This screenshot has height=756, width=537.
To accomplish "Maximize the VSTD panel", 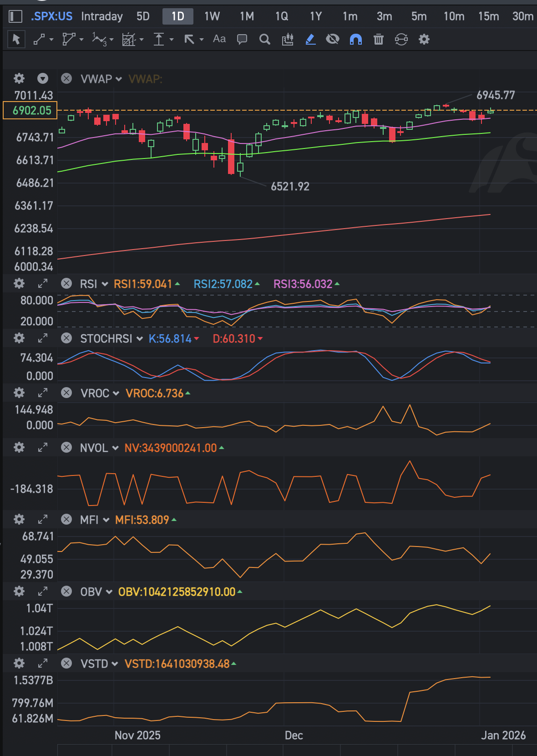I will pyautogui.click(x=43, y=664).
